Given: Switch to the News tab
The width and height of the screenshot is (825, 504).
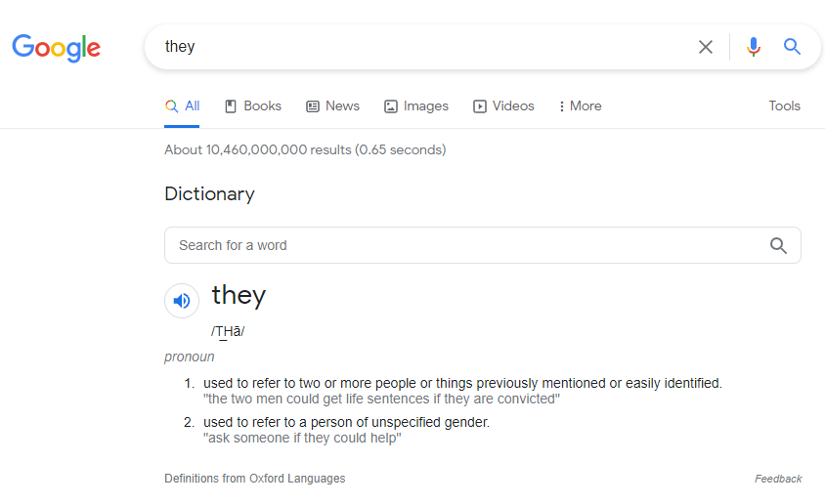Looking at the screenshot, I should [332, 106].
